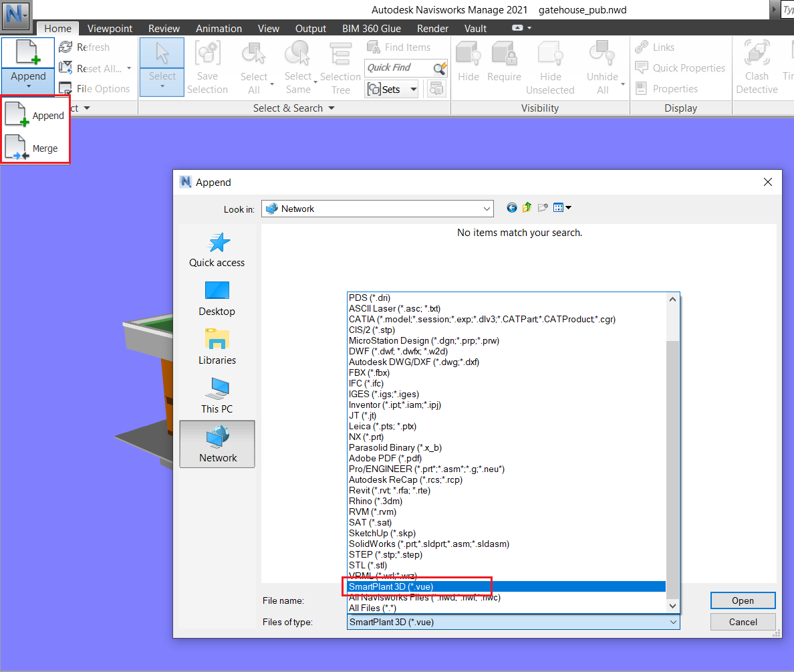Open File Options in the ribbon
This screenshot has width=794, height=672.
point(94,89)
